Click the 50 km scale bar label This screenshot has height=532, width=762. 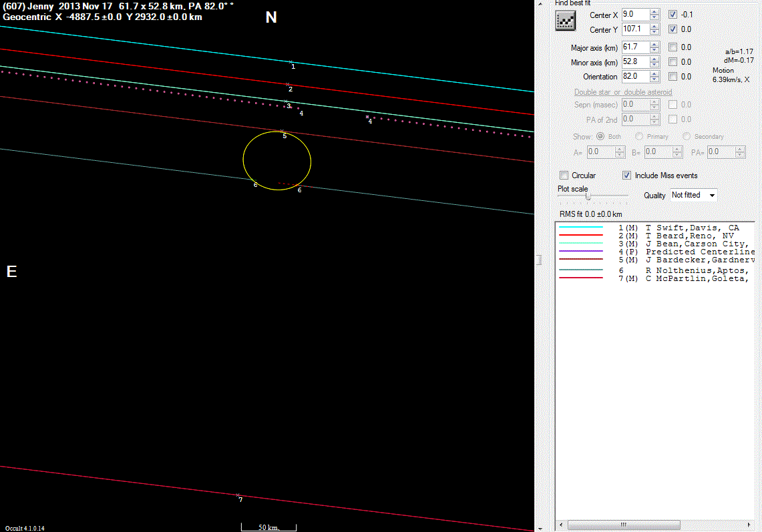(268, 527)
